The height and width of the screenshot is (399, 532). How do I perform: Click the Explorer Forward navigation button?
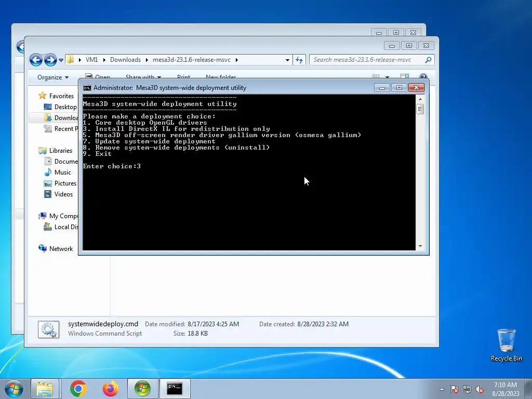tap(50, 60)
